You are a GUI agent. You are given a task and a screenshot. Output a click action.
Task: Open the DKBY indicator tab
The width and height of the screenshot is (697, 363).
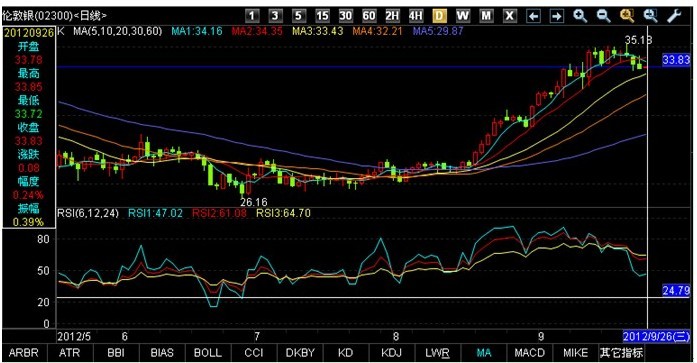300,353
